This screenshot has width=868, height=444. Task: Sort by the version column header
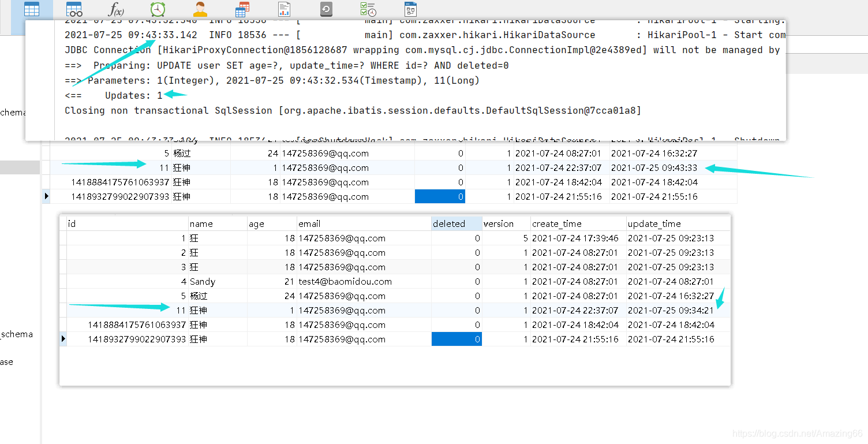point(506,223)
